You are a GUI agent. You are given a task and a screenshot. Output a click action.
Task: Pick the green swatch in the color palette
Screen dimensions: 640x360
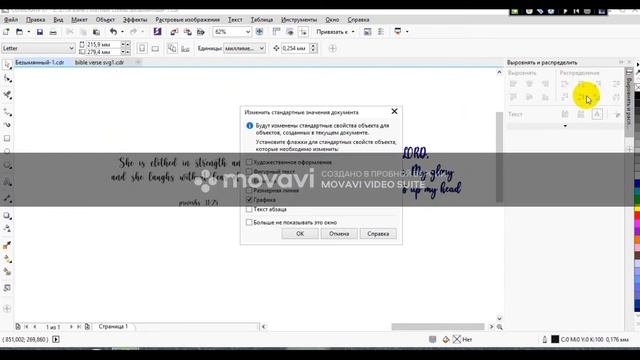coord(637,200)
